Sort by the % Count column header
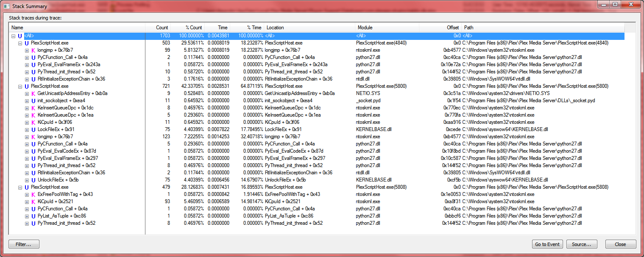 188,28
